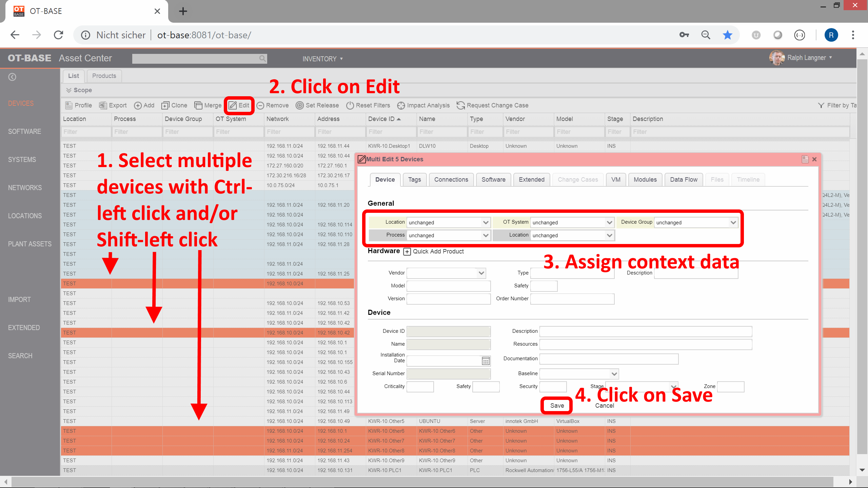Click the search magnifier in Asset Center
The image size is (868, 488).
coord(262,58)
